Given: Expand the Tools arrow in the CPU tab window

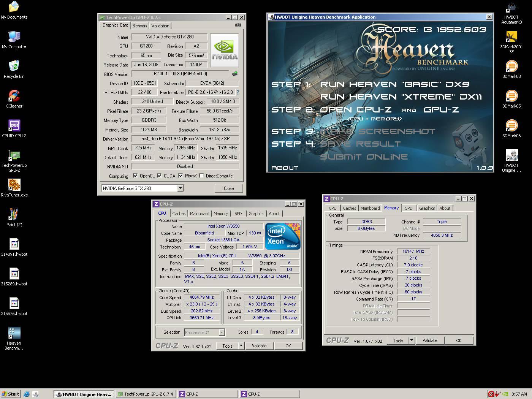Looking at the screenshot, I should click(241, 346).
